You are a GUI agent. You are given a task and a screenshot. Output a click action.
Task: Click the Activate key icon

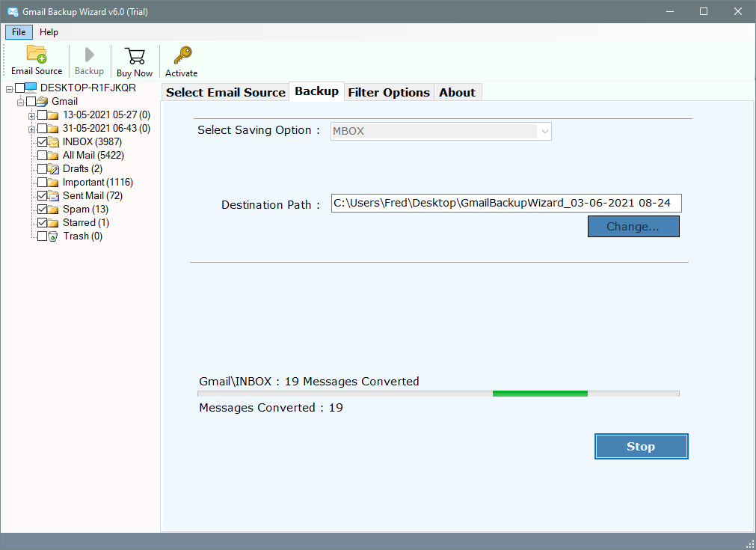pos(182,55)
